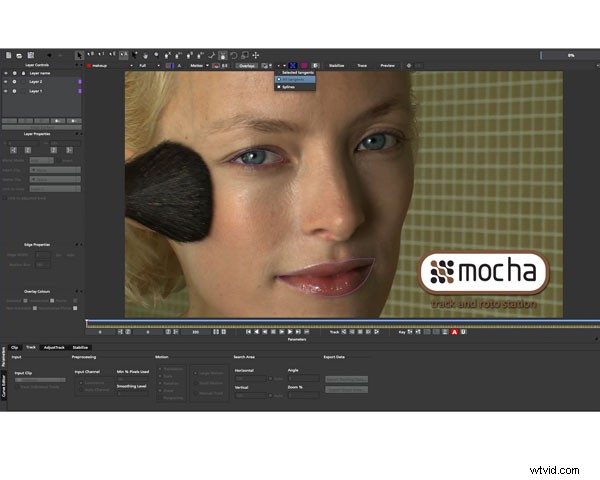Toggle visibility eye for Layer 1
Image resolution: width=600 pixels, height=480 pixels.
click(7, 91)
